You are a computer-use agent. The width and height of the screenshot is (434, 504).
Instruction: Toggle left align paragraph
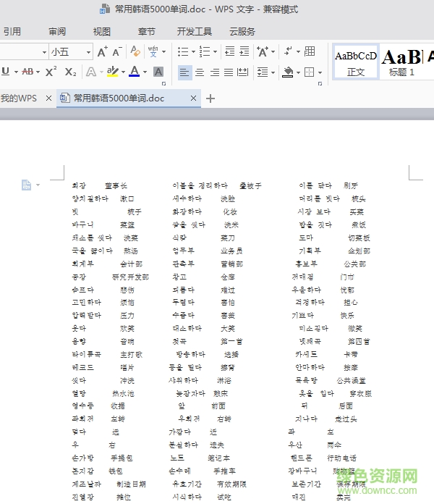point(184,72)
